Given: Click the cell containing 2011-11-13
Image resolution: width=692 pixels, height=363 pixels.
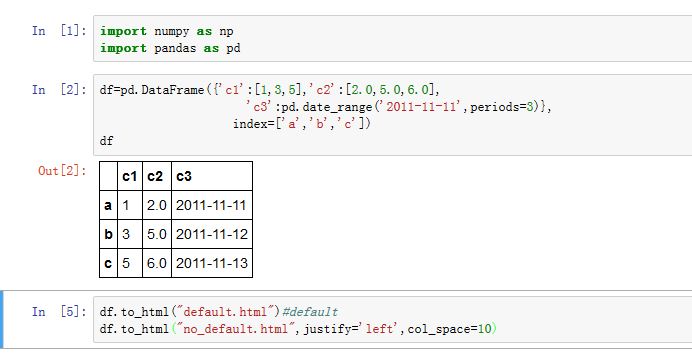Looking at the screenshot, I should [212, 263].
